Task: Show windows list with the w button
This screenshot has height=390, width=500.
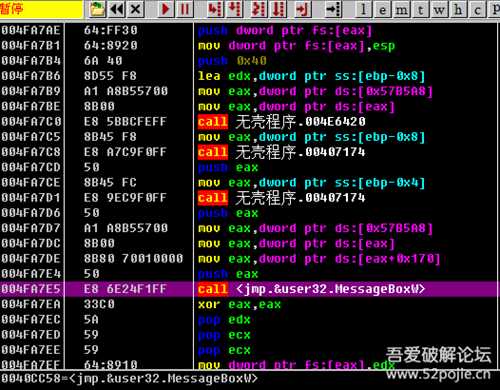Action: (439, 9)
